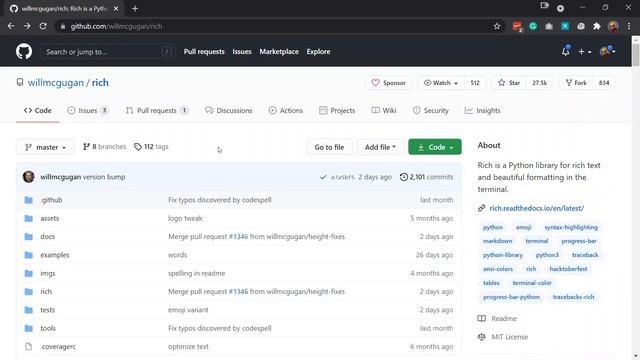Viewport: 640px width, 360px height.
Task: Click the Go to file button
Action: coord(329,147)
